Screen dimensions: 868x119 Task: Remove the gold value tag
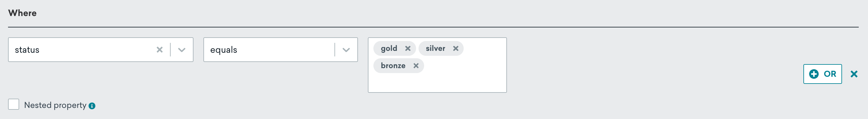click(x=407, y=48)
